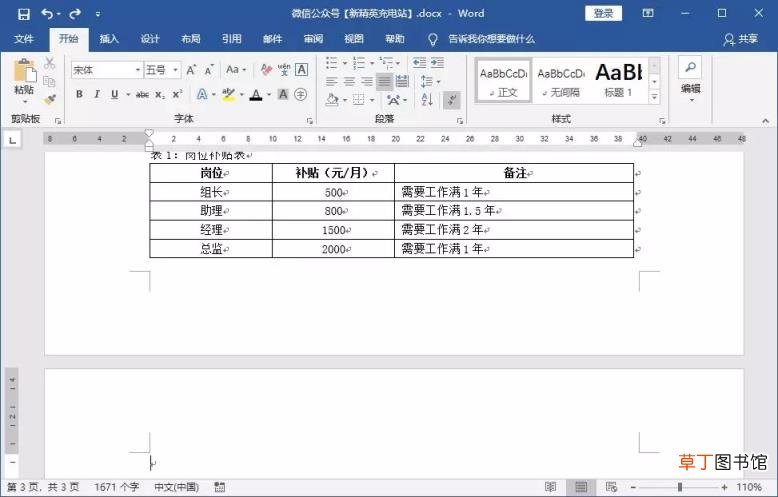Align paragraph text right
The image size is (778, 497).
click(367, 81)
